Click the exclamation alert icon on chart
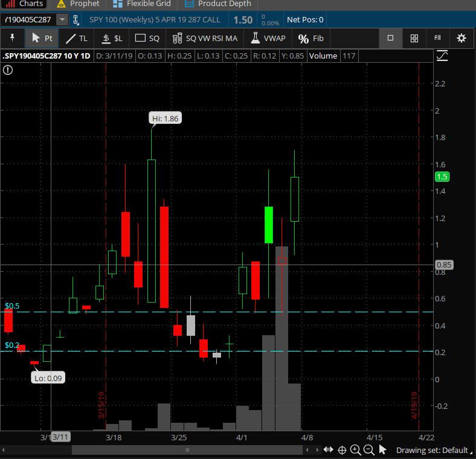476x459 pixels. tap(8, 70)
